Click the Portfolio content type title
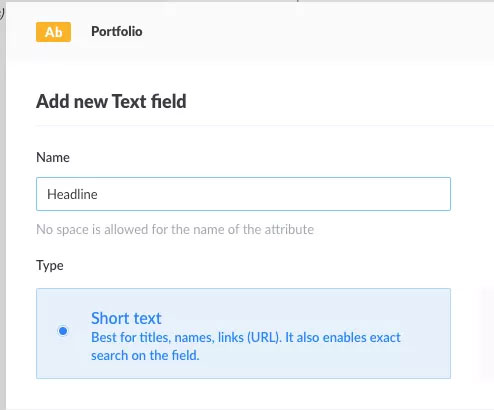494x410 pixels. (x=117, y=32)
